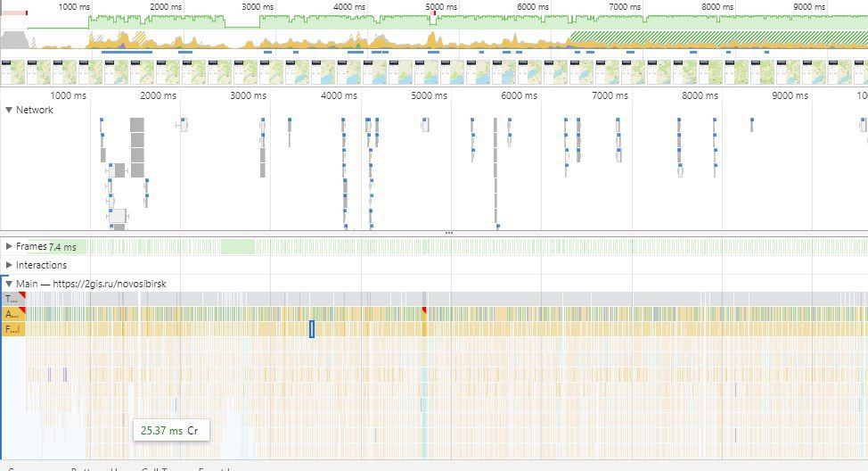Open the first filmstrip screenshot
The image size is (868, 471).
[x=12, y=72]
